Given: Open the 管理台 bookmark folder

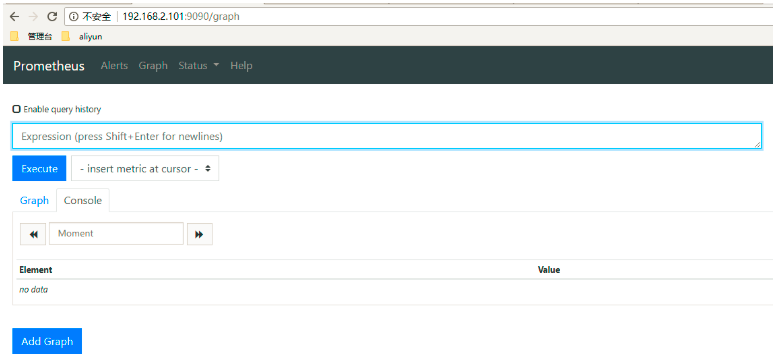Looking at the screenshot, I should pos(31,36).
